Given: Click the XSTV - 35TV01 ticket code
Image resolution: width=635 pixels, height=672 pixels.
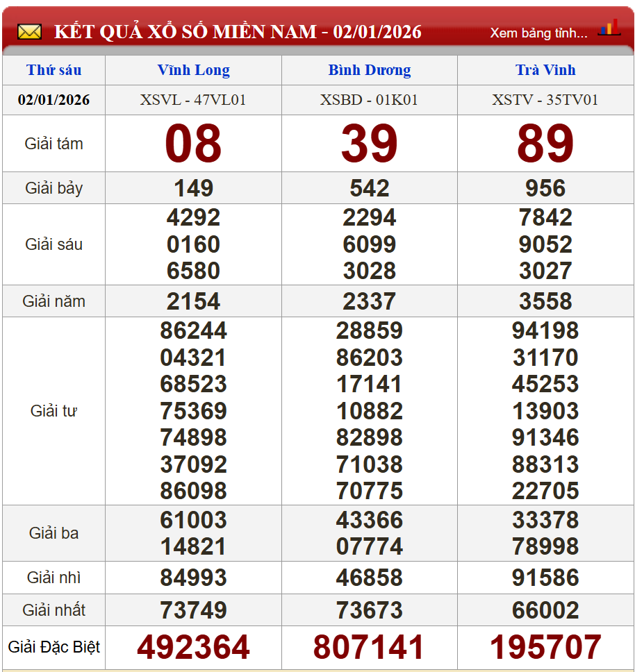Looking at the screenshot, I should tap(545, 100).
